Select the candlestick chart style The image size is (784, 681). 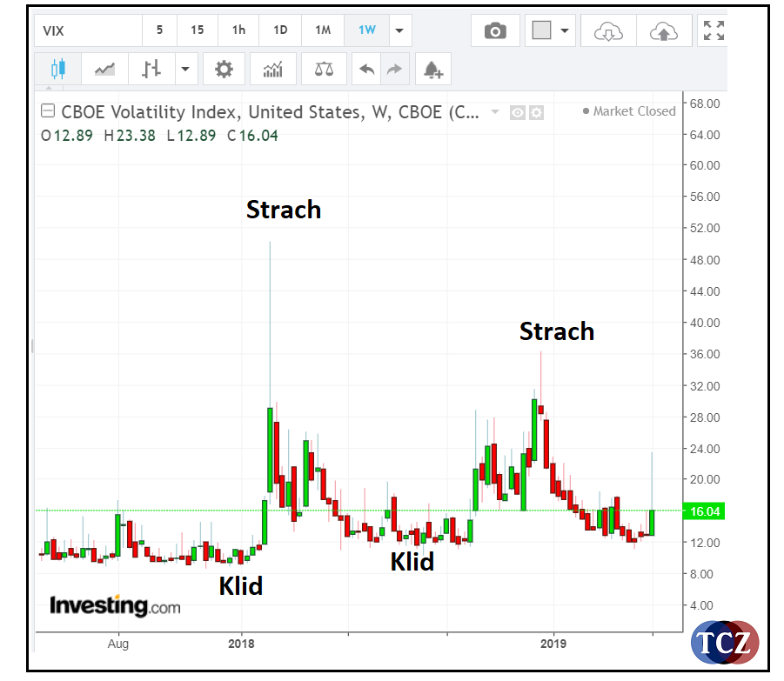[58, 69]
